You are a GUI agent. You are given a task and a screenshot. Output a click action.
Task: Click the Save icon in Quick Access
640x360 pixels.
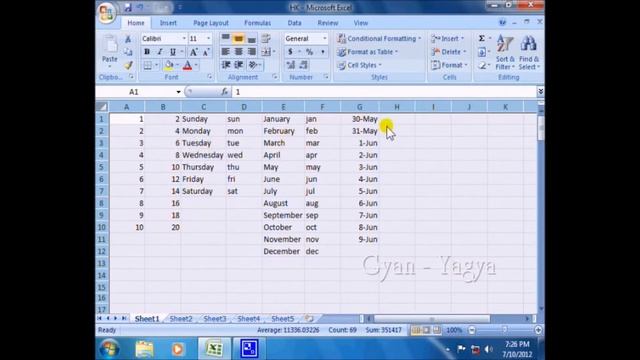pyautogui.click(x=128, y=7)
